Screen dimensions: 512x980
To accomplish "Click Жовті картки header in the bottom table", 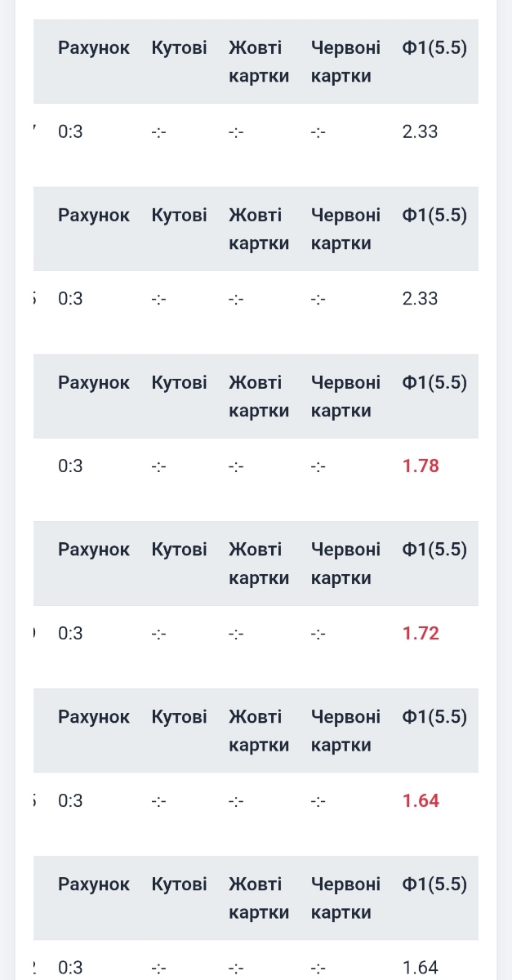I will pyautogui.click(x=259, y=898).
